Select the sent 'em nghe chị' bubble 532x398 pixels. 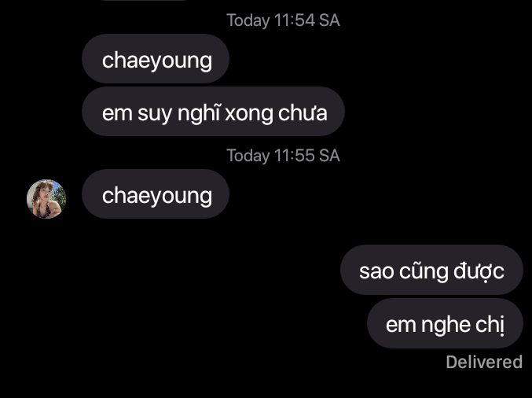445,323
